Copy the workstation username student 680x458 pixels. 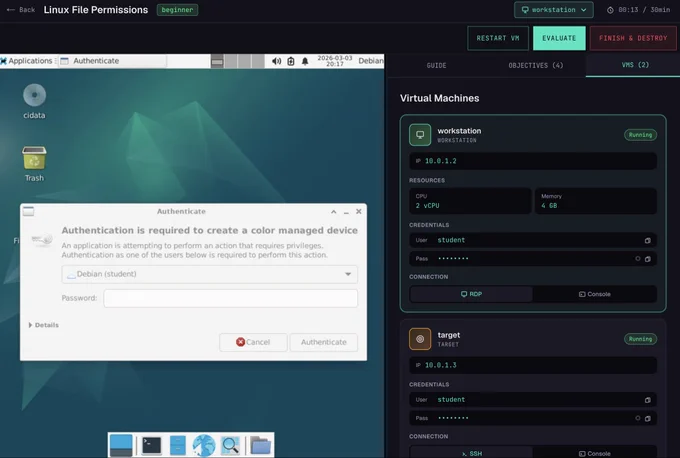click(x=647, y=240)
